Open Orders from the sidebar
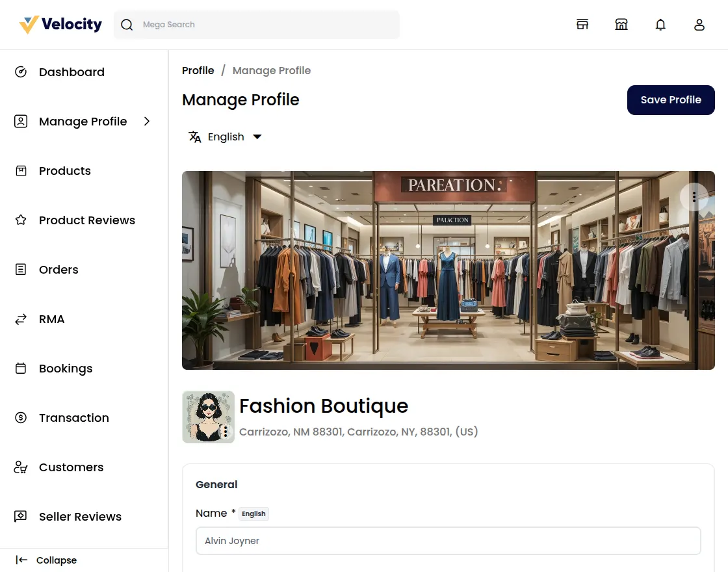 coord(58,269)
